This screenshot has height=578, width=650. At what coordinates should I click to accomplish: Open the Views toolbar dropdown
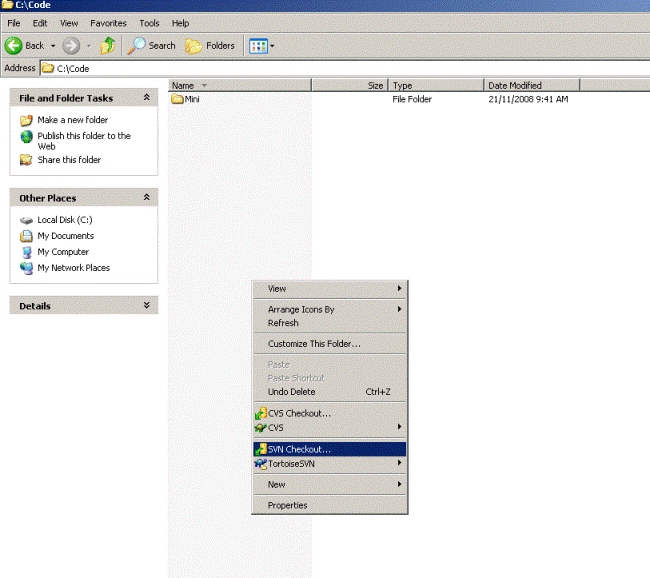pos(260,45)
